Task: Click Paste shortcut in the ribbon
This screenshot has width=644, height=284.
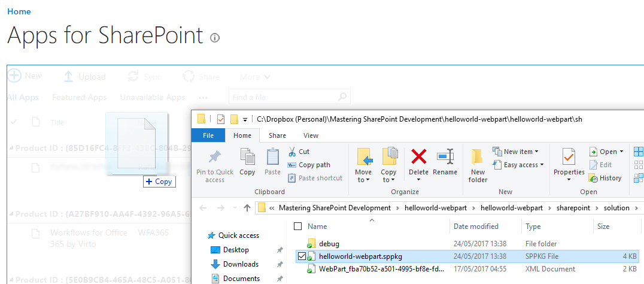Action: [x=315, y=178]
